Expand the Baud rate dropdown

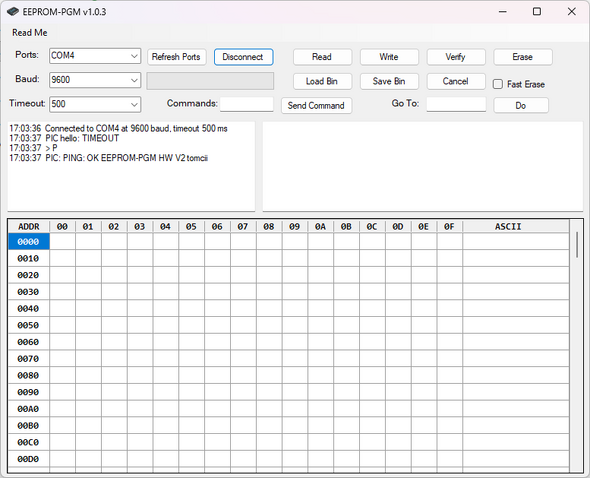(x=95, y=80)
